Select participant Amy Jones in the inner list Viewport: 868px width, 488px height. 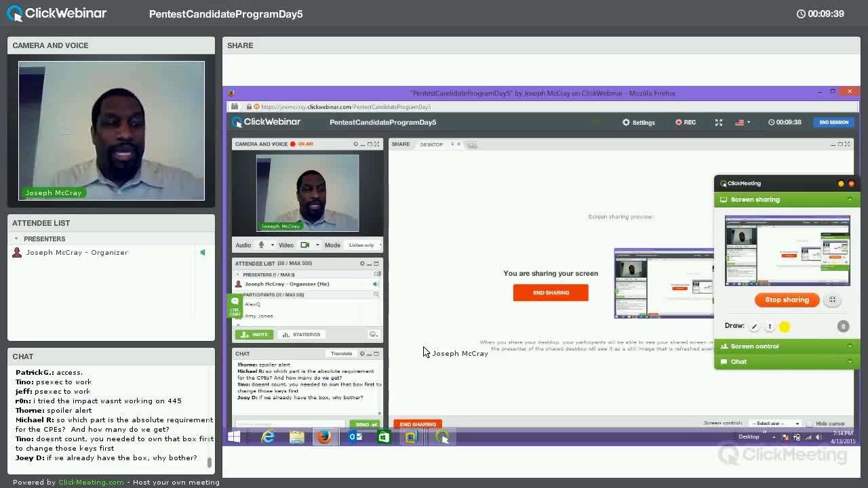coord(259,316)
